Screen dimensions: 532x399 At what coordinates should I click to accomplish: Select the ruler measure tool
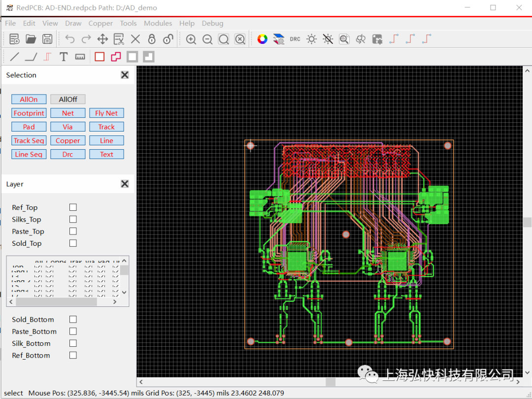tap(80, 57)
